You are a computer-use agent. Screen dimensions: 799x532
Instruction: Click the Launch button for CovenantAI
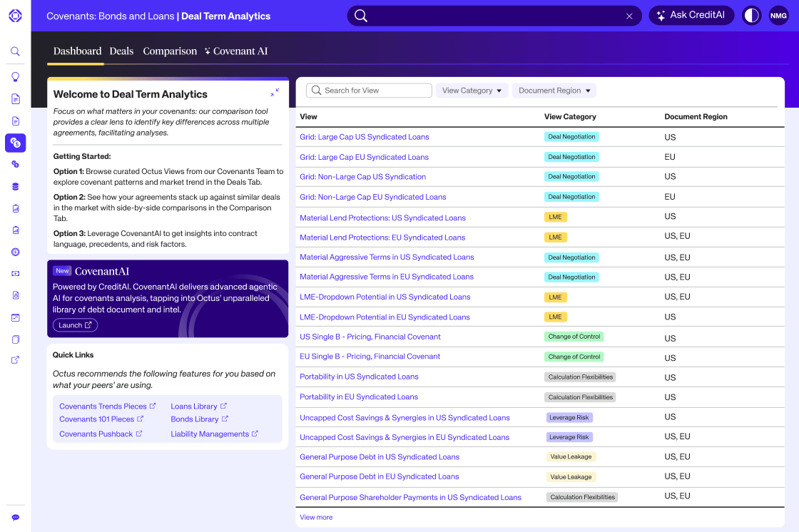[75, 325]
